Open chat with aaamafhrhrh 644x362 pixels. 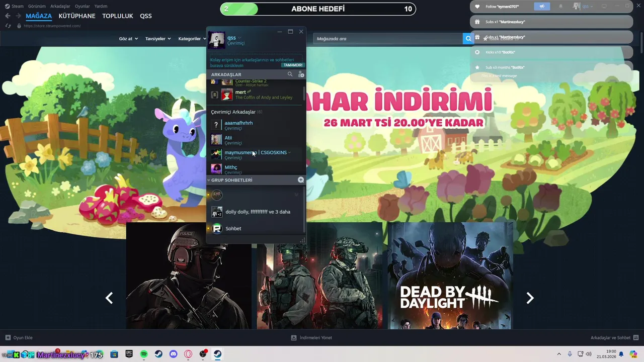tap(256, 125)
